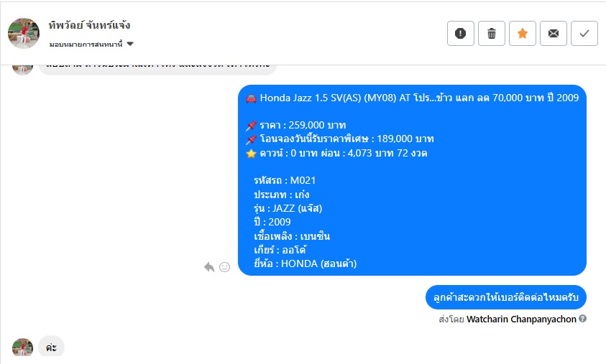Click the line รุ่น : JAZZ (แจ๊ส)
This screenshot has height=364, width=606.
point(288,208)
